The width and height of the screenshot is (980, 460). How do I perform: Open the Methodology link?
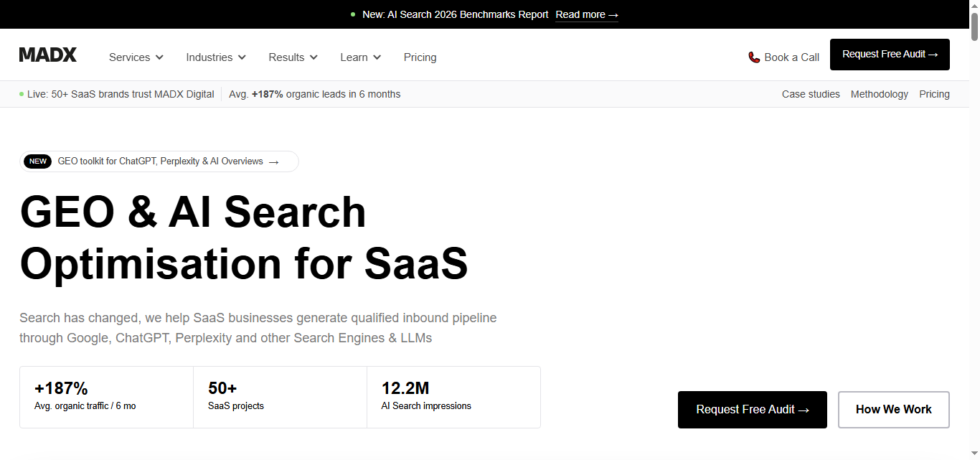pos(880,94)
